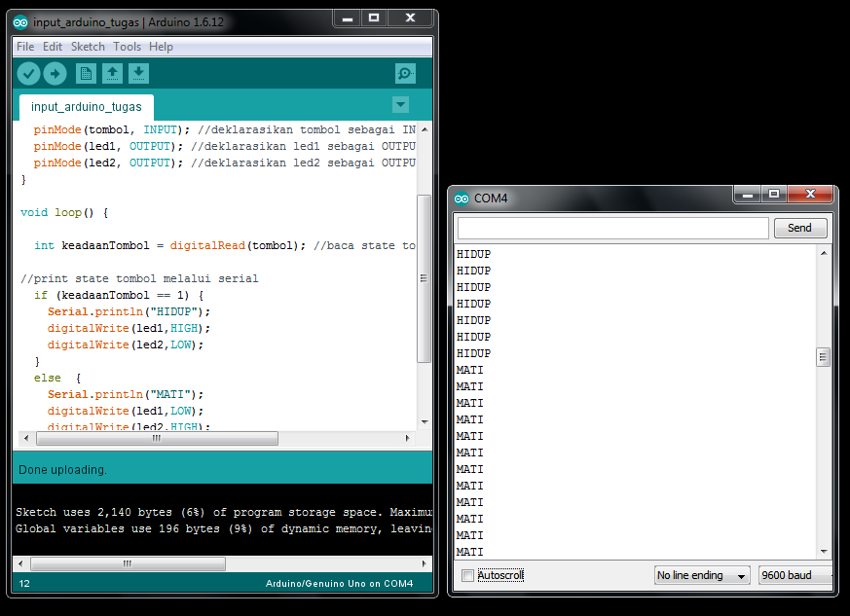This screenshot has height=616, width=850.
Task: Open the File menu
Action: tap(24, 46)
